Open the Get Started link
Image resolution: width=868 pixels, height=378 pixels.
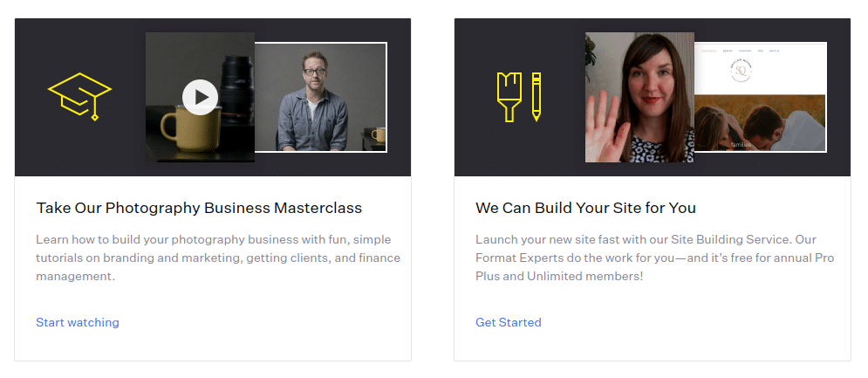click(x=509, y=322)
